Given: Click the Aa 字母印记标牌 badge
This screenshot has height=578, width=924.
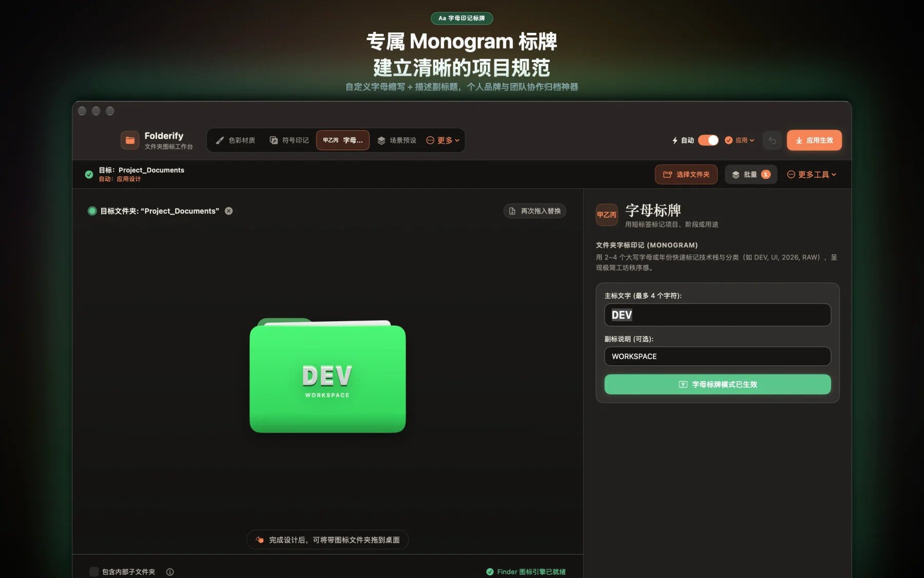Looking at the screenshot, I should pos(462,18).
